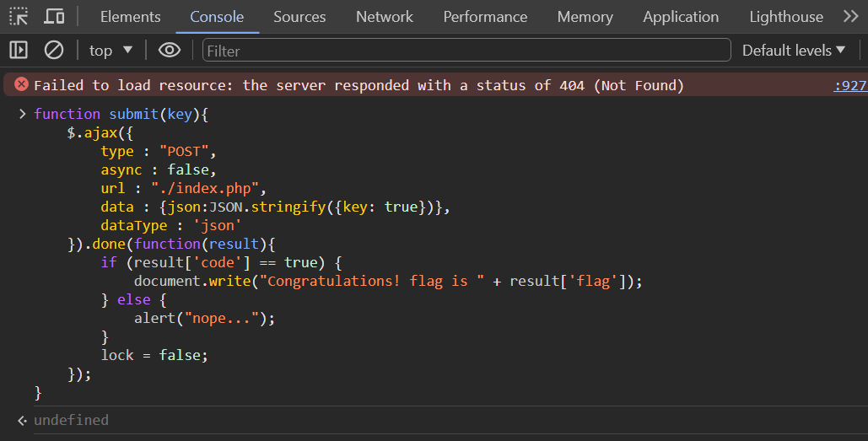Open the top JavaScript context dropdown
The width and height of the screenshot is (868, 441).
(111, 51)
